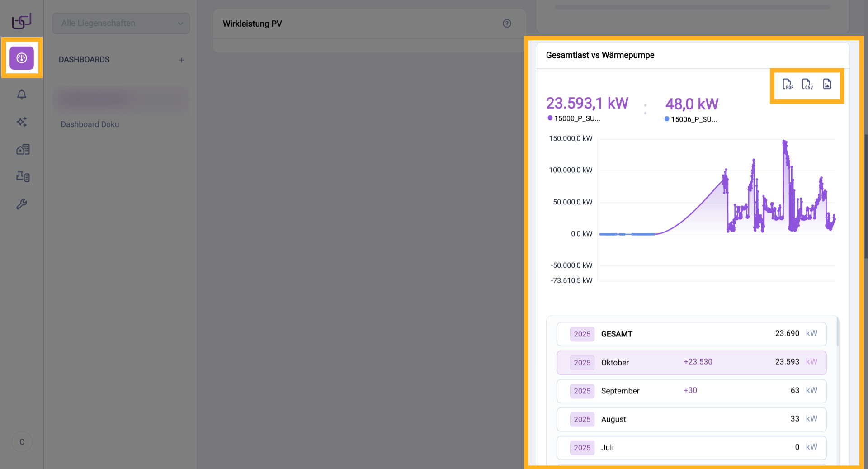Expand the September 2025 row

point(691,391)
